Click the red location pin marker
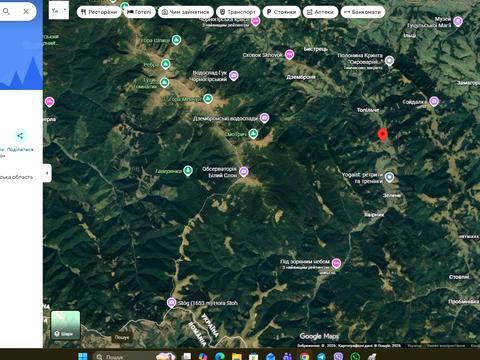Screen dimensions: 480x360 tap(382, 135)
